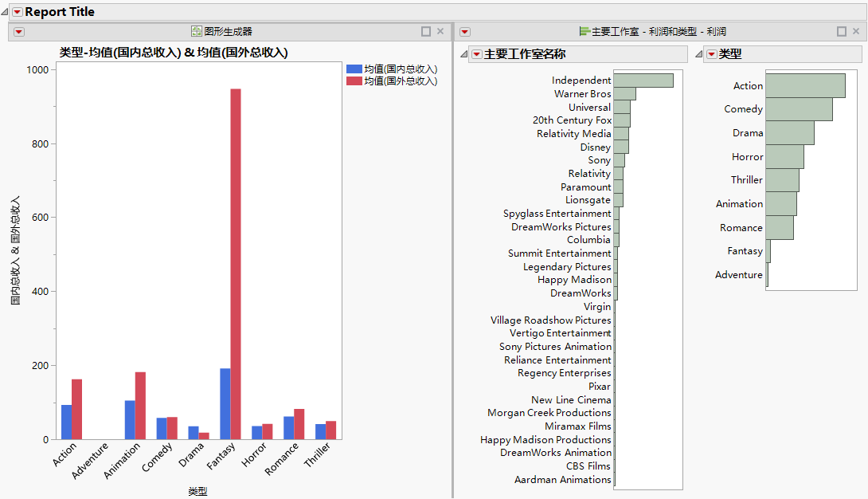This screenshot has height=499, width=868.
Task: Click the Aardman Animations label
Action: tap(562, 480)
